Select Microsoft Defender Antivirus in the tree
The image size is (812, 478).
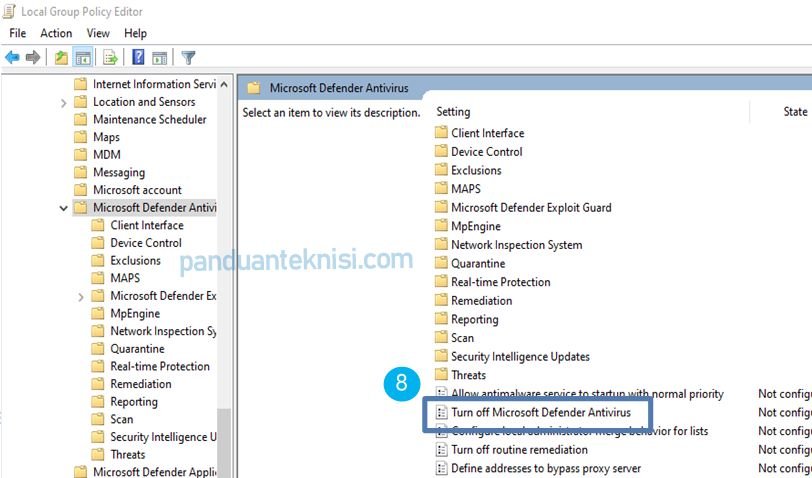(154, 207)
